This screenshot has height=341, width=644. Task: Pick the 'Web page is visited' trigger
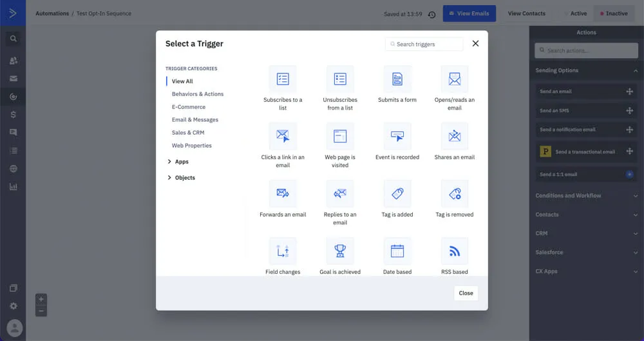[339, 137]
